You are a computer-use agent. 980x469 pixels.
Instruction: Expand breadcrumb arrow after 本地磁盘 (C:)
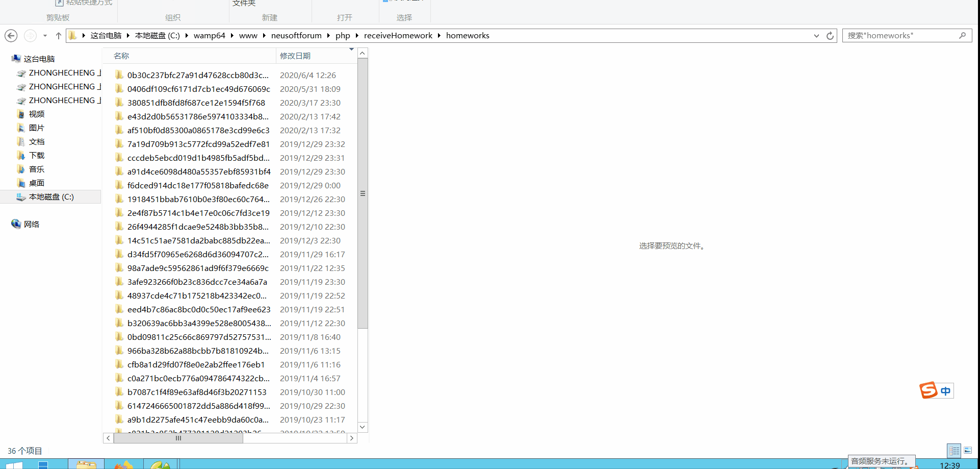(x=187, y=36)
